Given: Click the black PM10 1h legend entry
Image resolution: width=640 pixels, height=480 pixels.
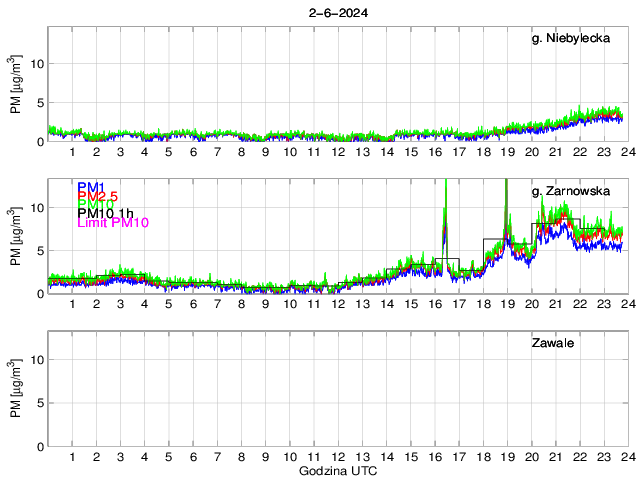Looking at the screenshot, I should [x=105, y=213].
